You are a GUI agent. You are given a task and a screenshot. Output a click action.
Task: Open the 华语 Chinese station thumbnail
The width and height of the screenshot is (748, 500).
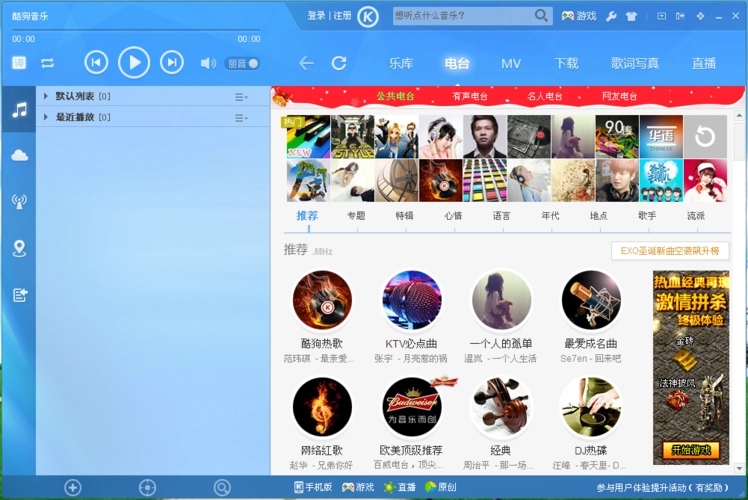(661, 137)
